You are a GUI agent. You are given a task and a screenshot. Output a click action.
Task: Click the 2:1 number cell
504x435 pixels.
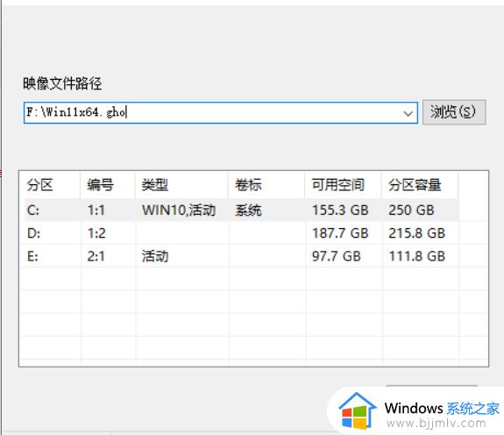pyautogui.click(x=96, y=256)
